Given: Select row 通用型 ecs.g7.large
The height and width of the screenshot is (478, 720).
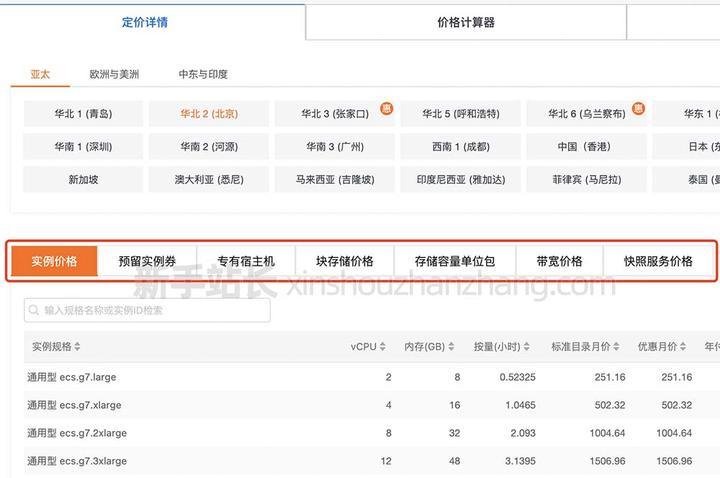Looking at the screenshot, I should coord(372,377).
